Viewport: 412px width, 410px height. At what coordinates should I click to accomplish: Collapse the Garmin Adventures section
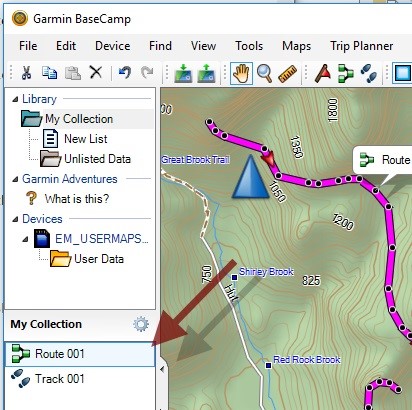coord(15,179)
